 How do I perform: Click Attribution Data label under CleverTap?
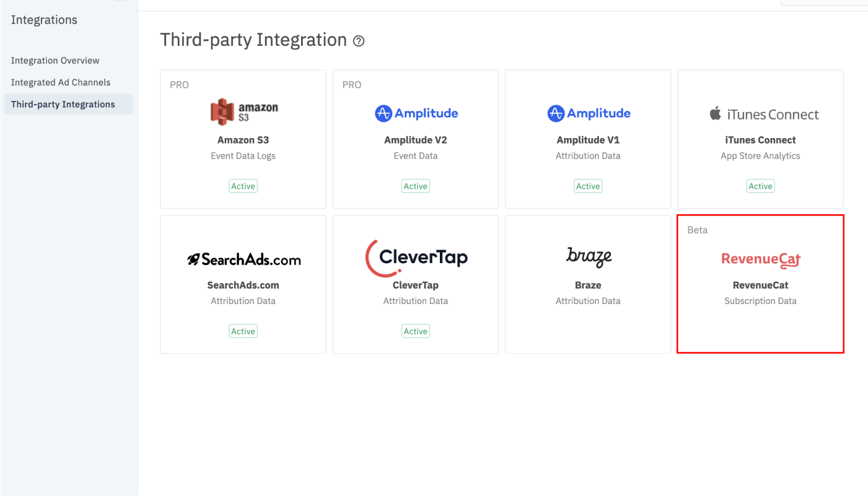click(x=416, y=301)
